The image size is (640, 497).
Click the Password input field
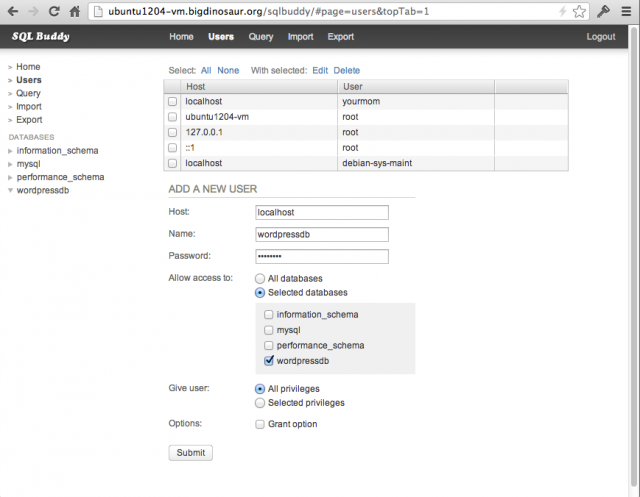click(x=322, y=256)
